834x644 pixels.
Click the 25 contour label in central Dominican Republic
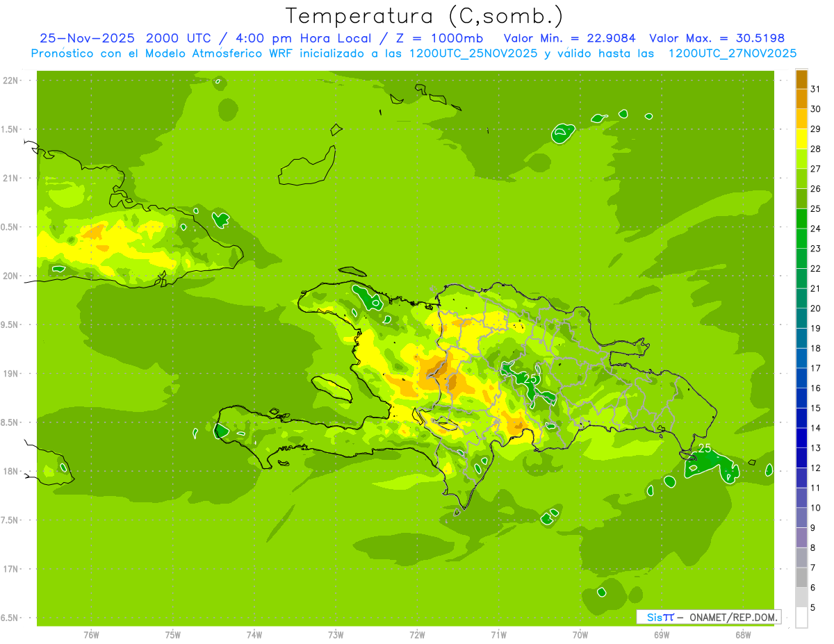(530, 379)
